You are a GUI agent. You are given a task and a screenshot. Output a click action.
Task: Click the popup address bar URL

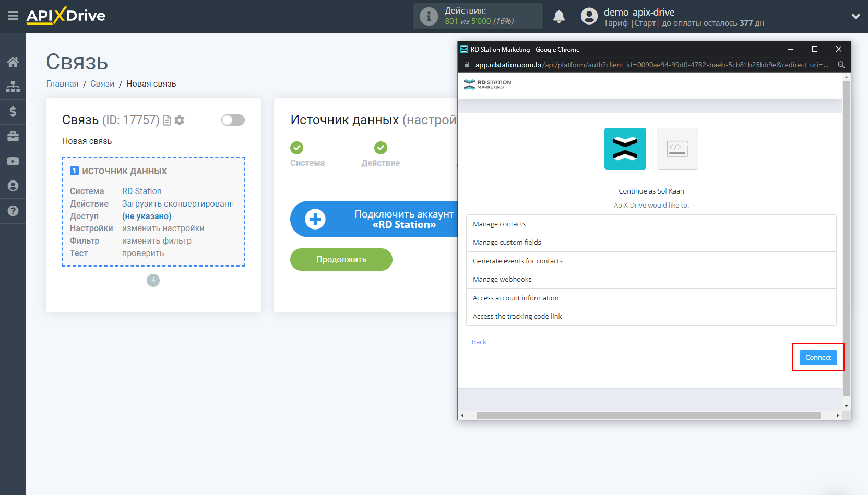pos(651,65)
